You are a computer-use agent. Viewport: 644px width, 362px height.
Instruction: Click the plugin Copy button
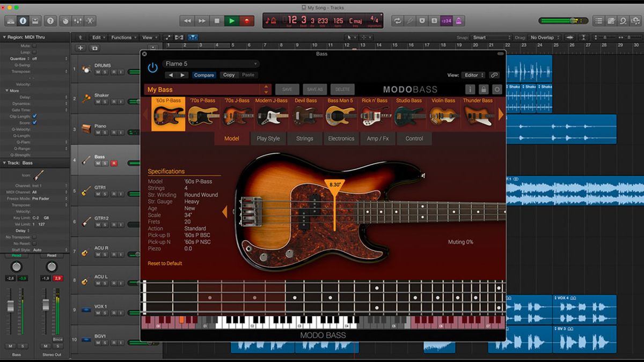click(x=229, y=75)
